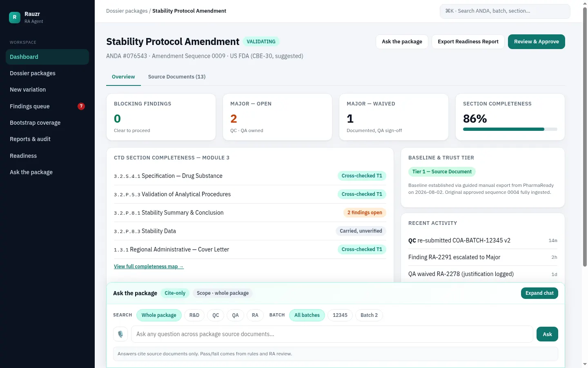The image size is (588, 368).
Task: Click the Review & Approve button
Action: 536,42
